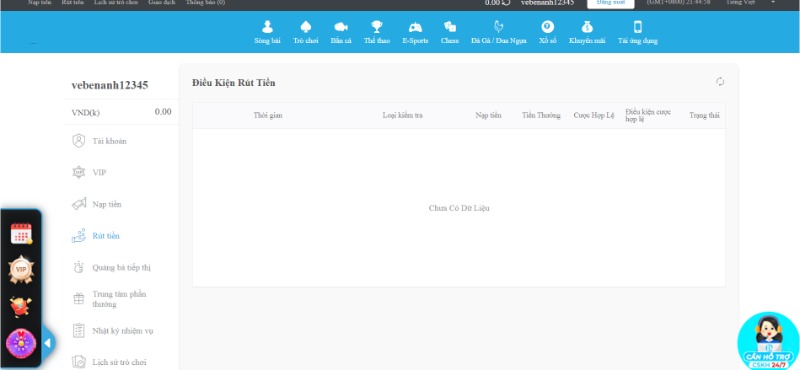
Task: Click the Điều kiện cược hợp lệ header
Action: [x=648, y=115]
